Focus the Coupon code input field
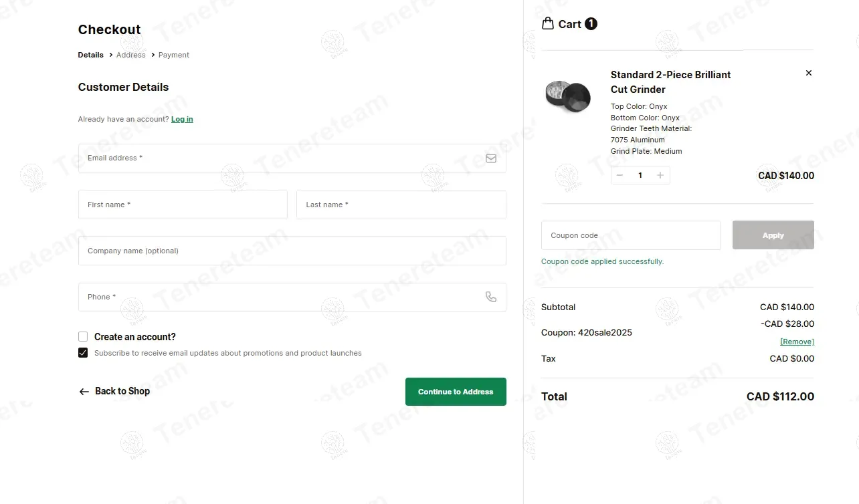 (631, 235)
